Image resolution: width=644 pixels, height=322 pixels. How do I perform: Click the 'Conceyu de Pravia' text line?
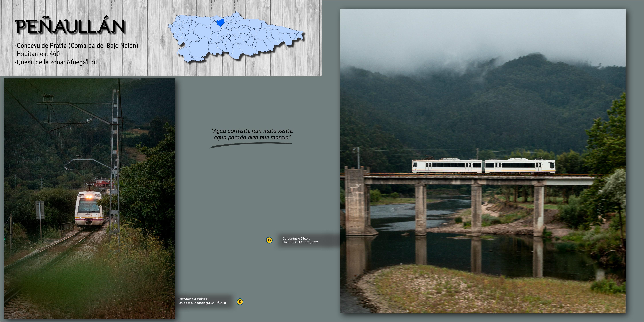[76, 46]
